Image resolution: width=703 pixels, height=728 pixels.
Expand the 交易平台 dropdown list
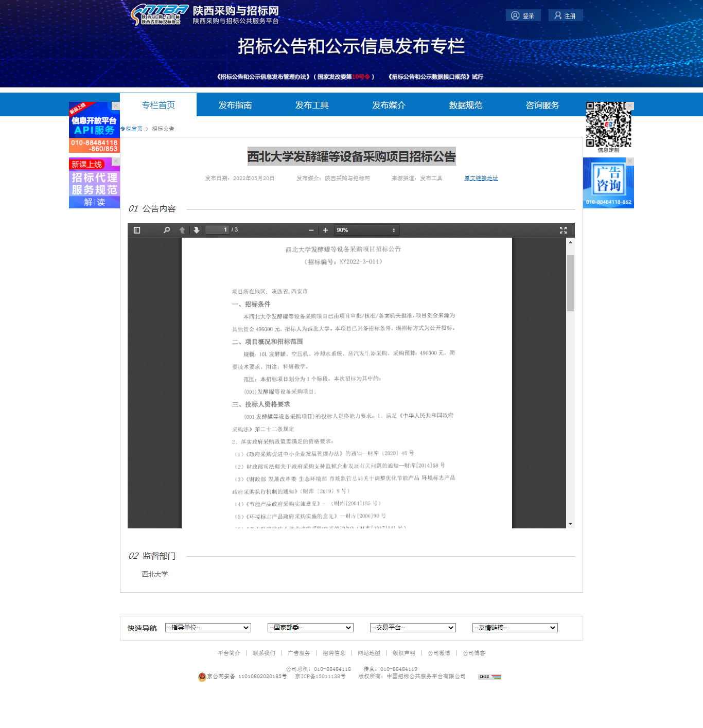413,628
